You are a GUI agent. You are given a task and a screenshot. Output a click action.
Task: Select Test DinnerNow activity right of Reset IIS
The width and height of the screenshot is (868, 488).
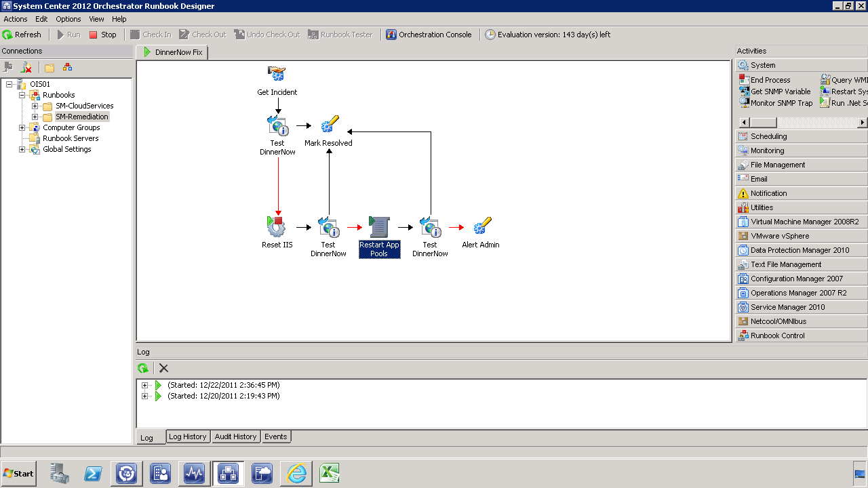tap(328, 237)
